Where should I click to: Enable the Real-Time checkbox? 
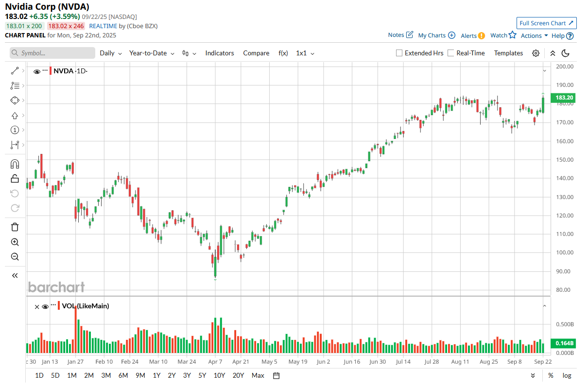(x=450, y=53)
